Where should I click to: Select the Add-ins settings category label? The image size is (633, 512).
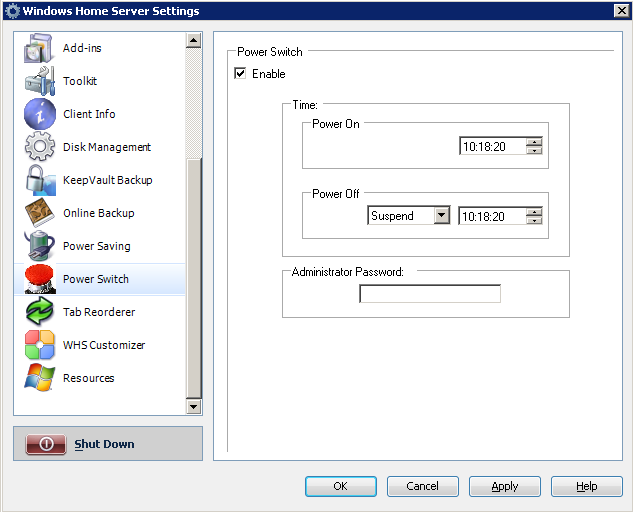[82, 48]
